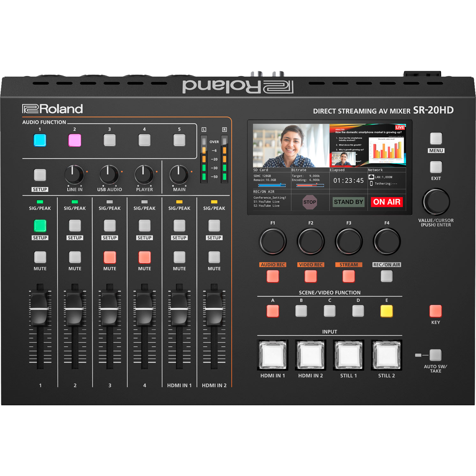Adjust the LINE IN level knob
This screenshot has width=476, height=476.
click(74, 175)
